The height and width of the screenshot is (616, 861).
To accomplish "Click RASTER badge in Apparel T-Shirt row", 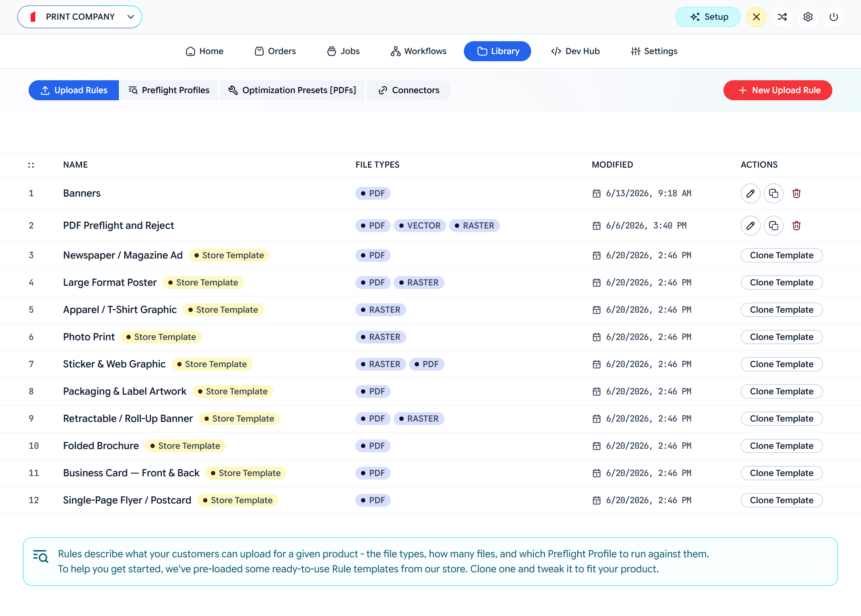I will (380, 310).
